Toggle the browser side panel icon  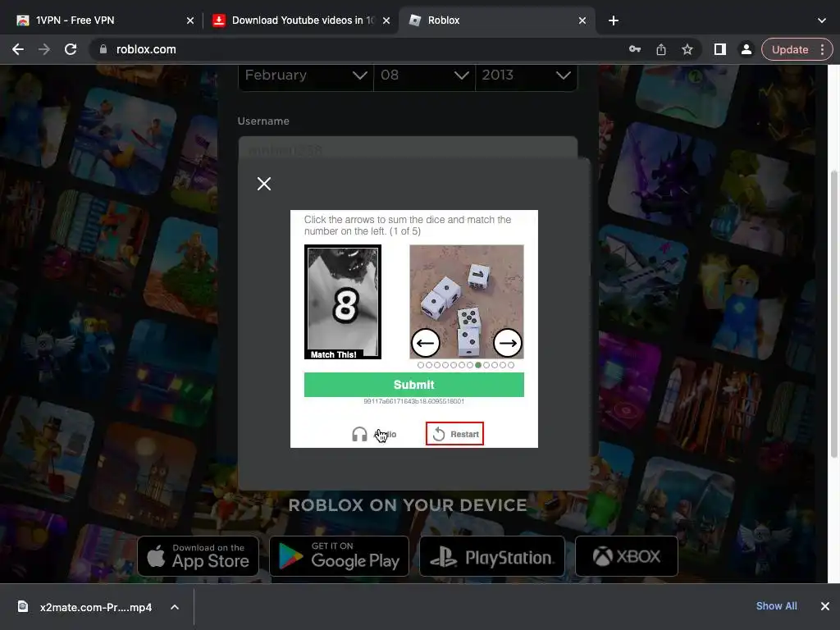720,49
